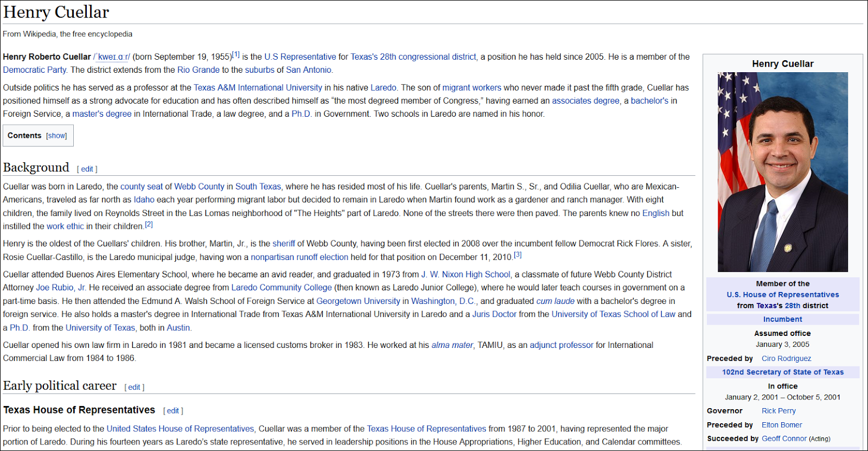Open Texas A&M International University link in intro
This screenshot has width=868, height=451.
258,88
